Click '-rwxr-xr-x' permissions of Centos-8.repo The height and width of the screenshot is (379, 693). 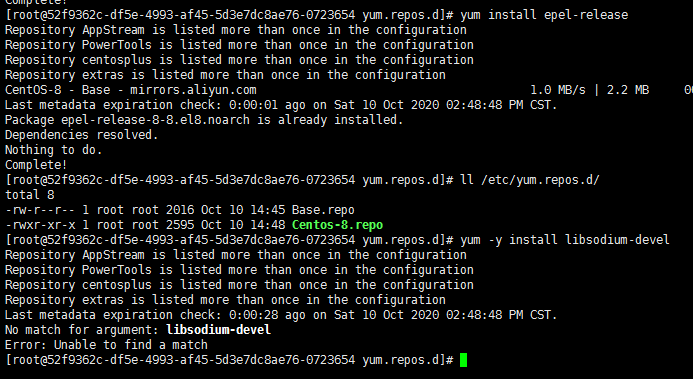pyautogui.click(x=40, y=225)
